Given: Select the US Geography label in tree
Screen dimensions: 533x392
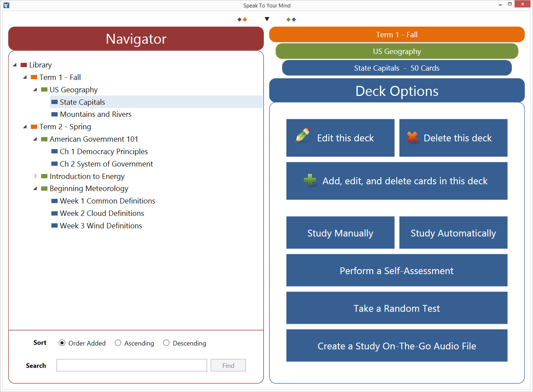Looking at the screenshot, I should pos(74,90).
